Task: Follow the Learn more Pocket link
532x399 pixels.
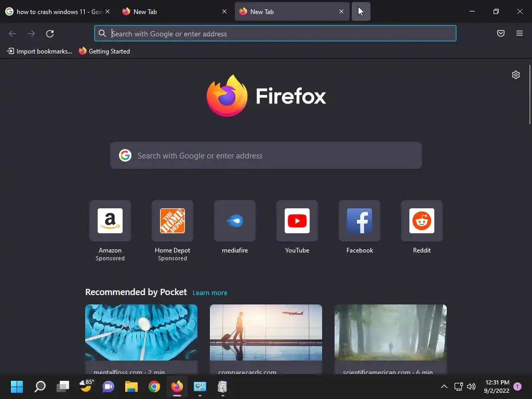Action: click(210, 292)
